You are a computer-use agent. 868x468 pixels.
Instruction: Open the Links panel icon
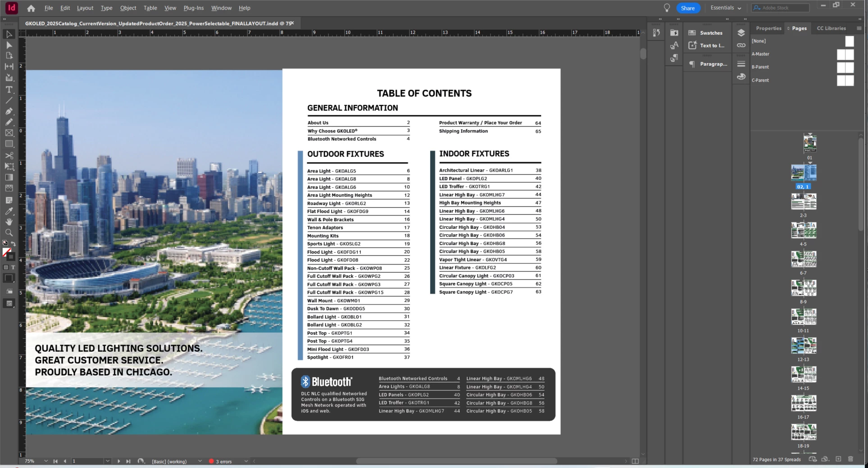[741, 45]
